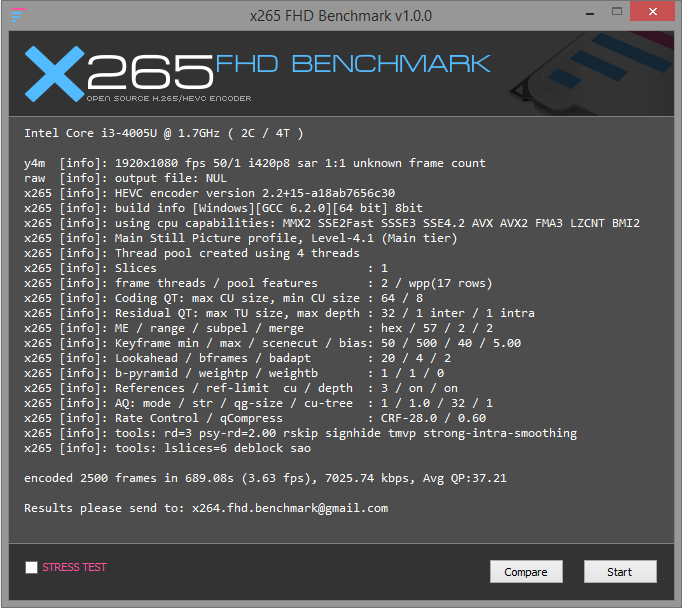
Task: Start the benchmark run
Action: coord(619,571)
